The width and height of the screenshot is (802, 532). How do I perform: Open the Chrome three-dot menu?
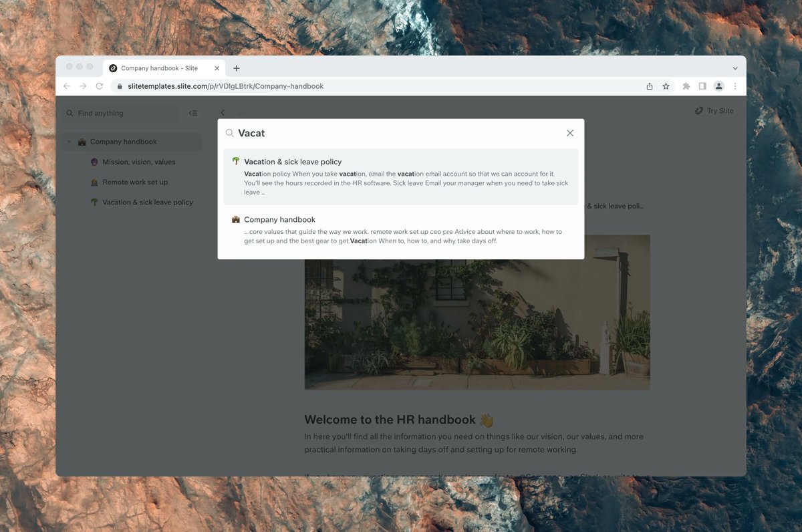(x=735, y=86)
